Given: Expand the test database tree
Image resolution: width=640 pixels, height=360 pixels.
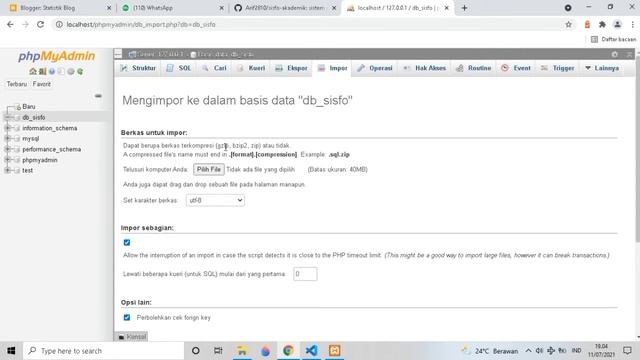Looking at the screenshot, I should tap(7, 171).
